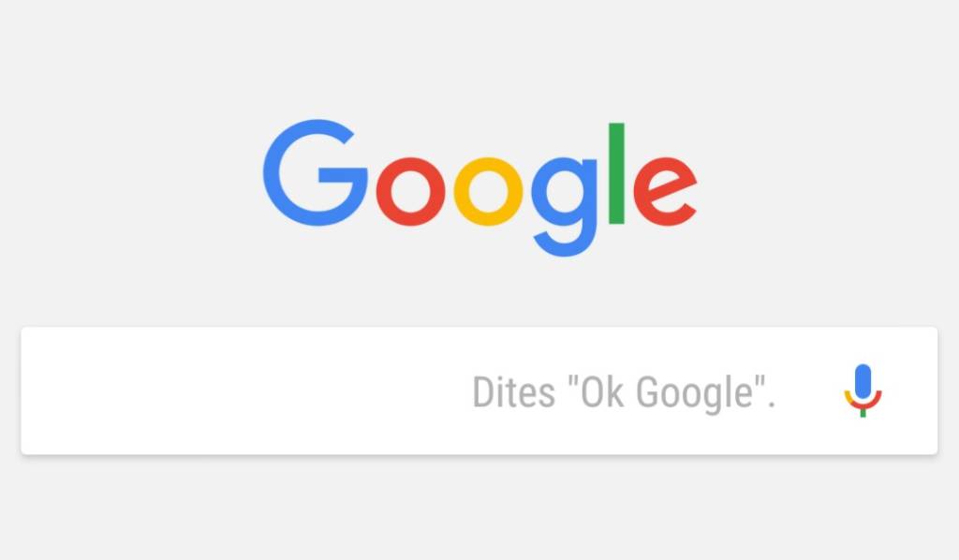Screen dimensions: 959x560
Task: Click the 'Ok' word in search hint
Action: (602, 391)
